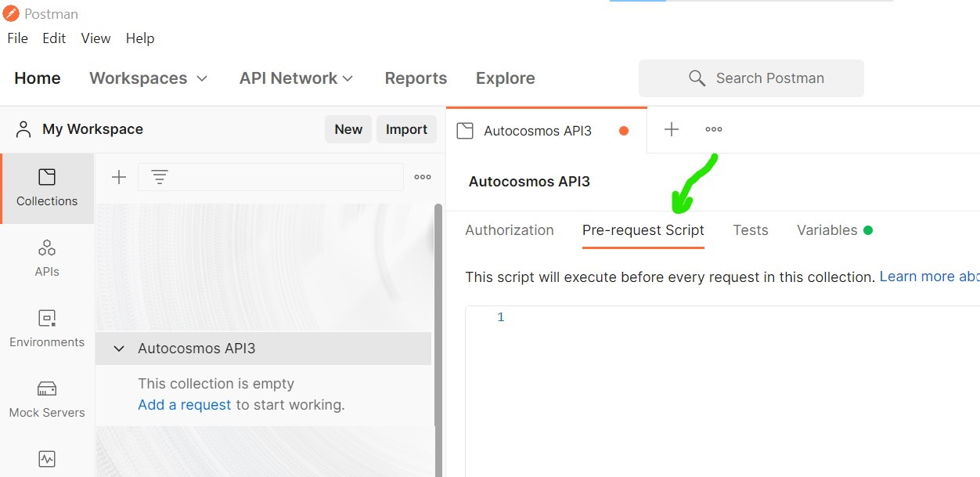980x477 pixels.
Task: Open the Help menu
Action: (140, 38)
